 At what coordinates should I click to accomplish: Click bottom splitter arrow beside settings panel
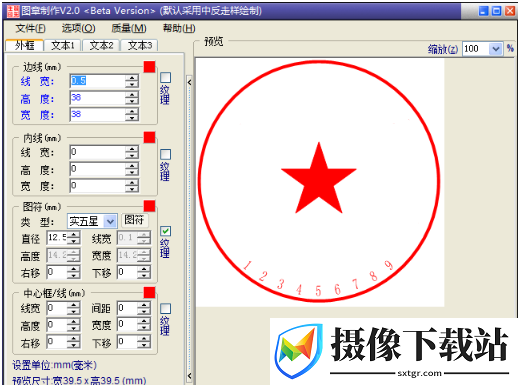point(189,376)
